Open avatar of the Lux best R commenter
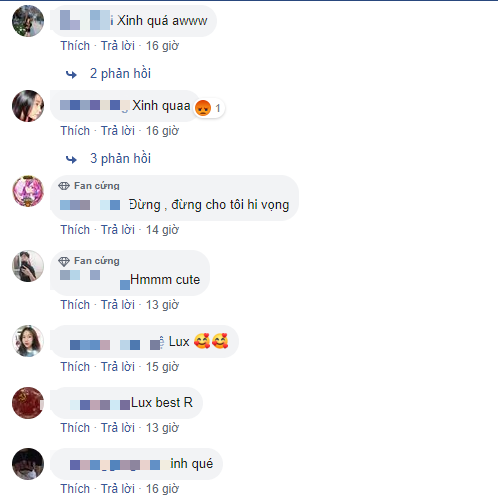Screen dimensions: 498x504 [28, 403]
